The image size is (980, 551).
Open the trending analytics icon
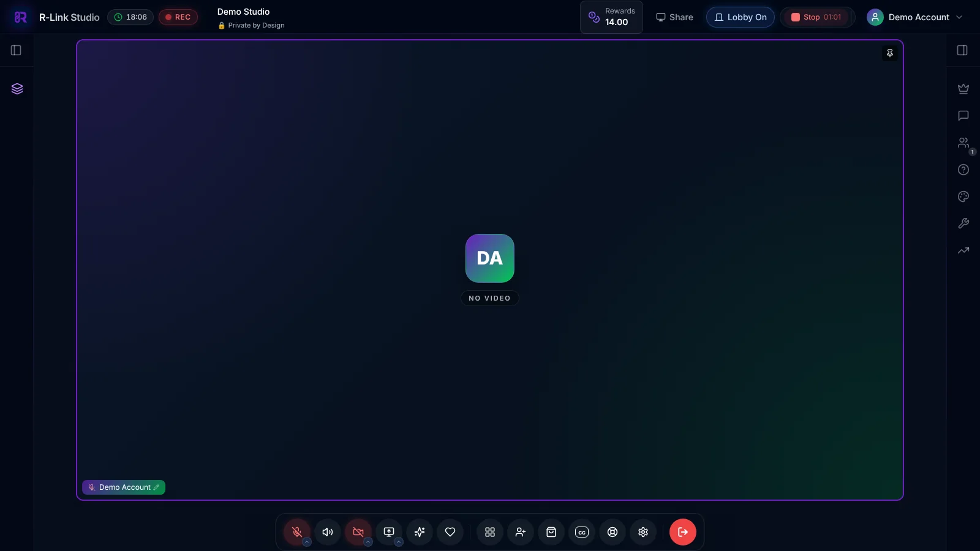[x=963, y=250]
